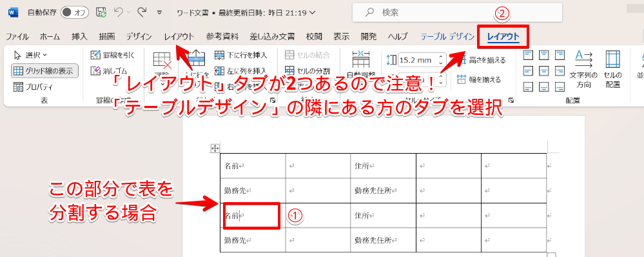Click the save document icon

click(101, 13)
